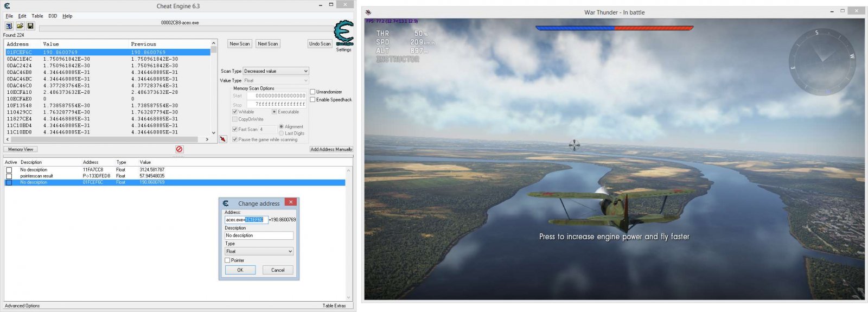This screenshot has width=868, height=312.
Task: Click the floppy disk save icon
Action: tap(30, 26)
